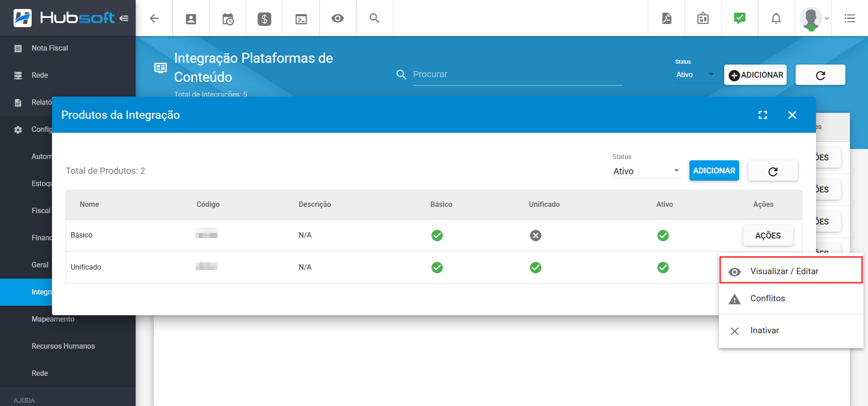This screenshot has height=406, width=868.
Task: Close the Produtos da Integração dialog
Action: pyautogui.click(x=792, y=115)
